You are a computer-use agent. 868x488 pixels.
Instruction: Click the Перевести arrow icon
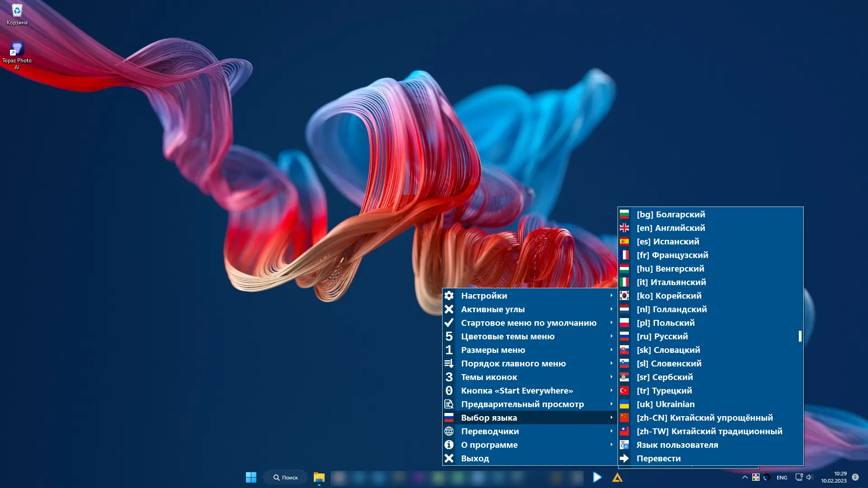pyautogui.click(x=624, y=458)
